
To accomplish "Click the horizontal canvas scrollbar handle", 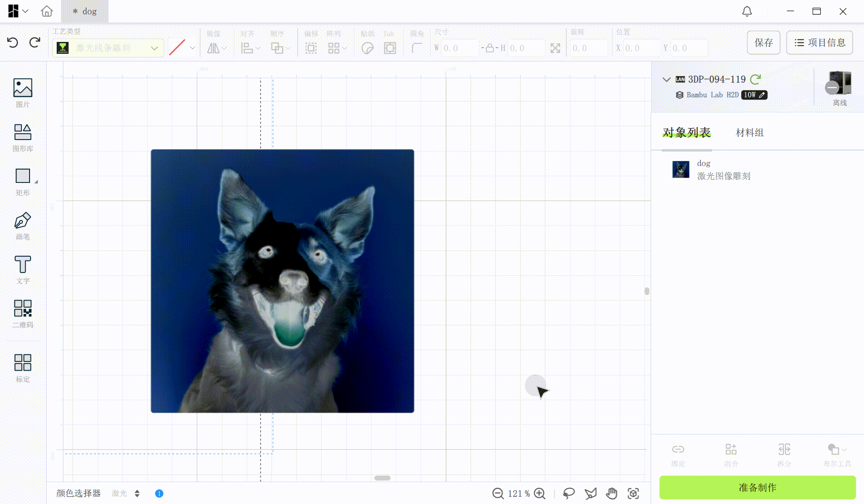I will pyautogui.click(x=382, y=478).
